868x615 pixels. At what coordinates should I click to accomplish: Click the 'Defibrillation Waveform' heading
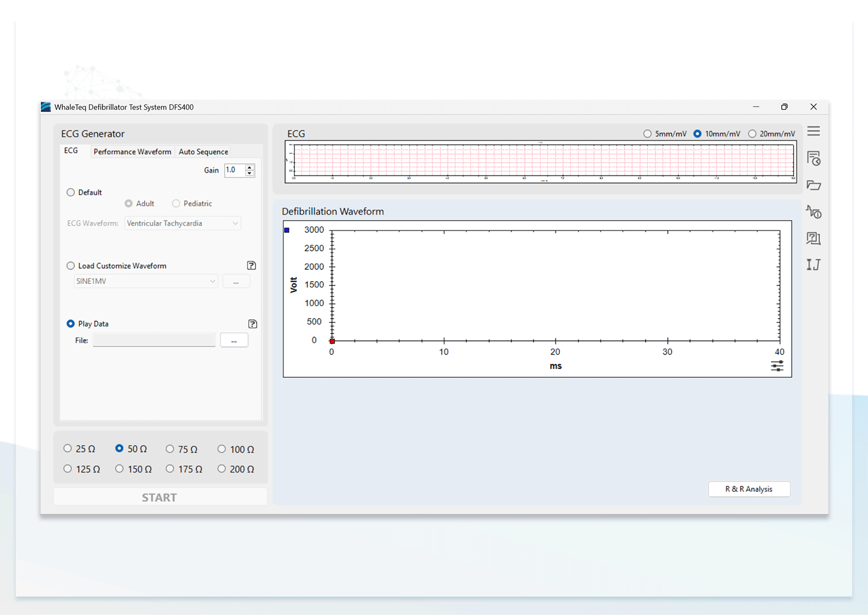coord(333,212)
